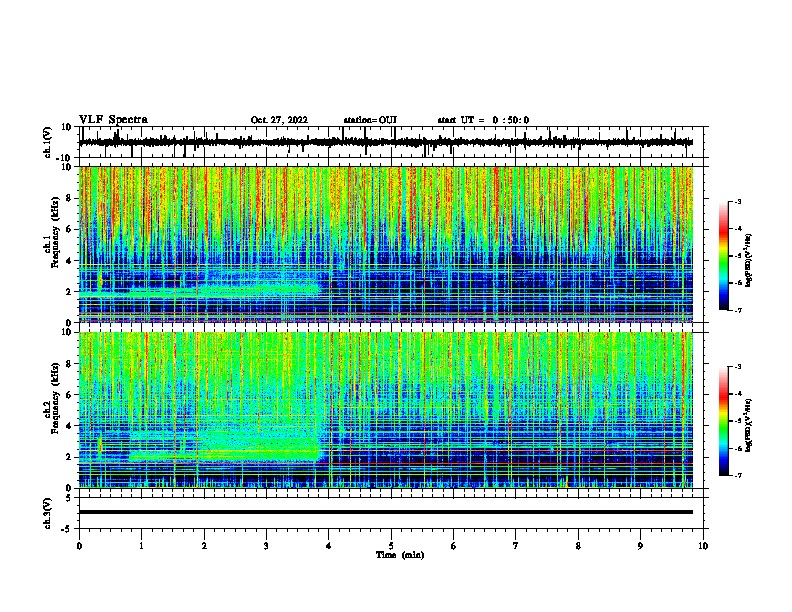Click the time axis tick label "9"
Screen dimensions: 792x612
(640, 546)
